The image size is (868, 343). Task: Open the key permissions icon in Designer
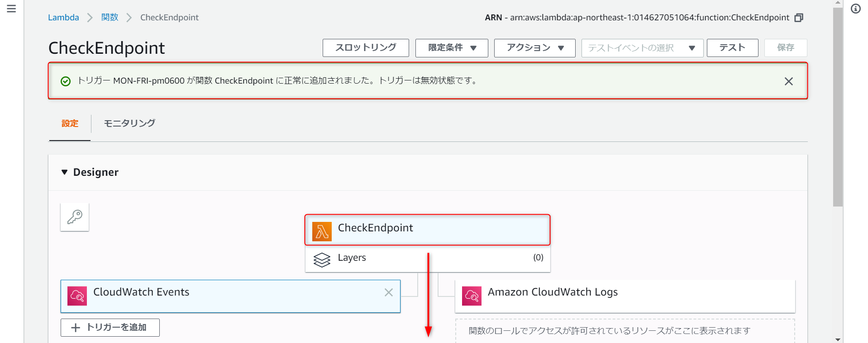pos(75,217)
